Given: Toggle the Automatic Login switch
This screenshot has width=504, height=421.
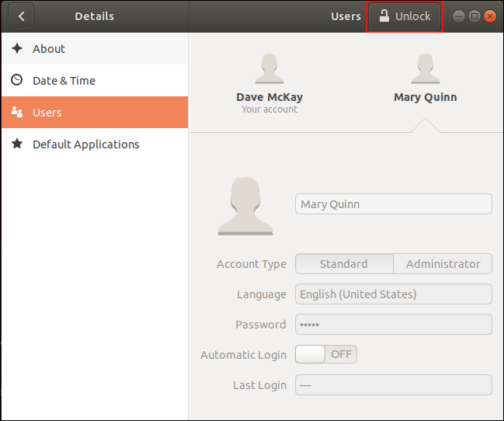Looking at the screenshot, I should point(326,354).
